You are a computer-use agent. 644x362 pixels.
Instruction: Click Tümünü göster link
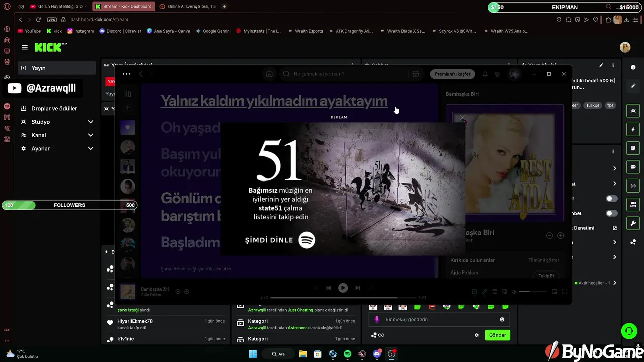pos(544,260)
